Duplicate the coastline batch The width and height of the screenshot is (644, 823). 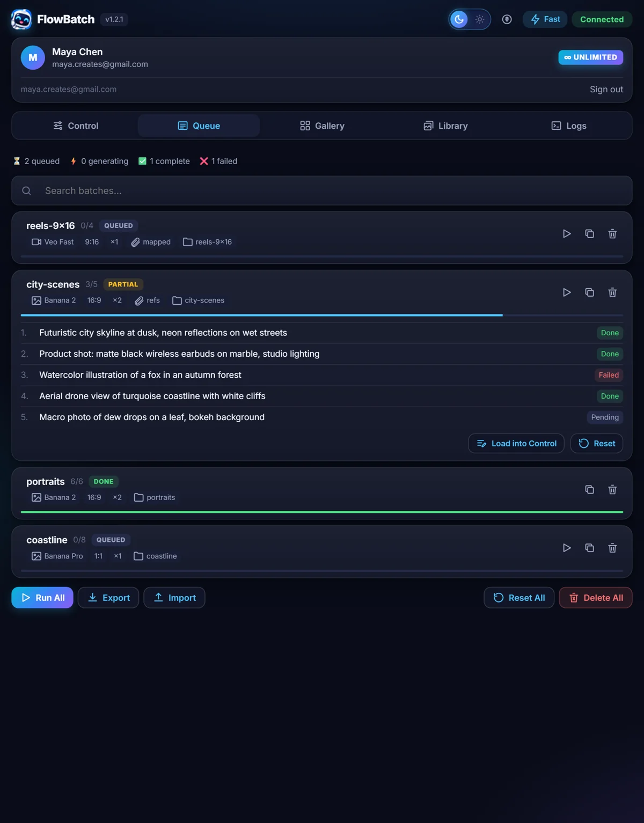589,548
